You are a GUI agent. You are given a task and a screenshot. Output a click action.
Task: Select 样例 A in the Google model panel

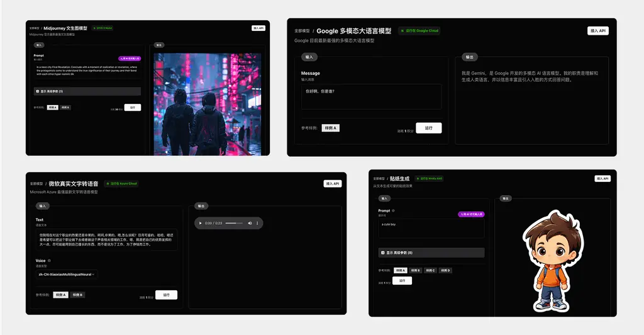[x=331, y=128]
